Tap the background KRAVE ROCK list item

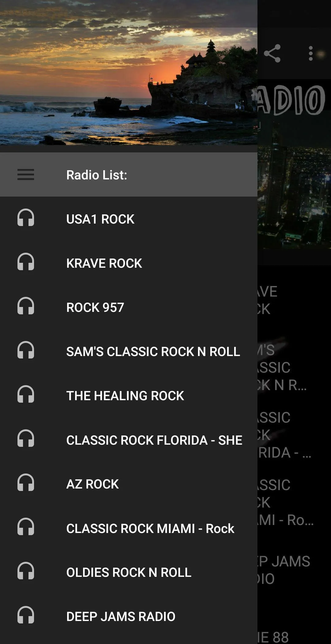coord(294,300)
